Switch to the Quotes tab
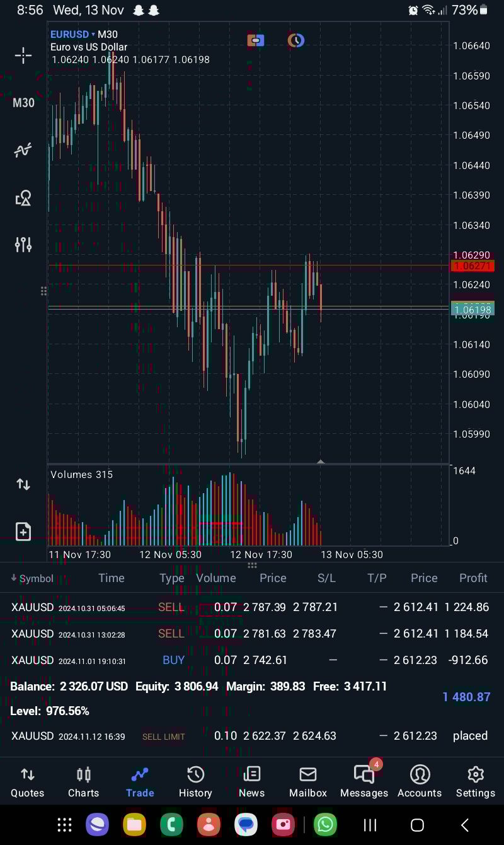Image resolution: width=504 pixels, height=845 pixels. [28, 782]
